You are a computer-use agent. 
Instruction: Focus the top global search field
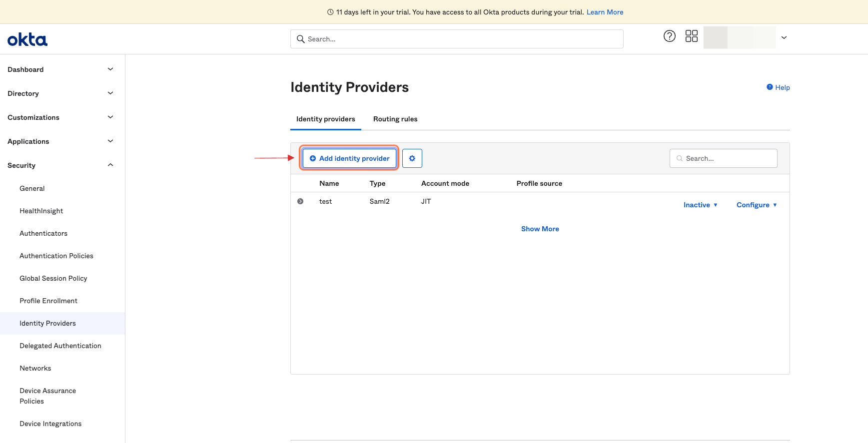pos(457,39)
